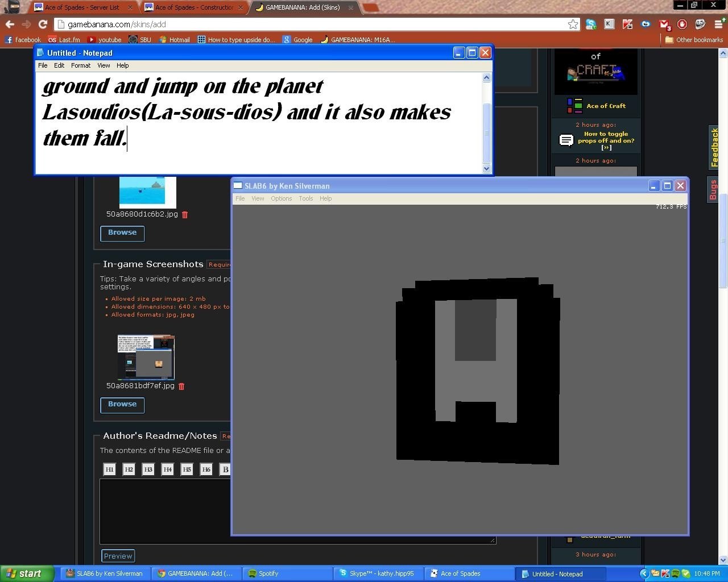
Task: Expand the Other bookmarks folder
Action: point(693,40)
